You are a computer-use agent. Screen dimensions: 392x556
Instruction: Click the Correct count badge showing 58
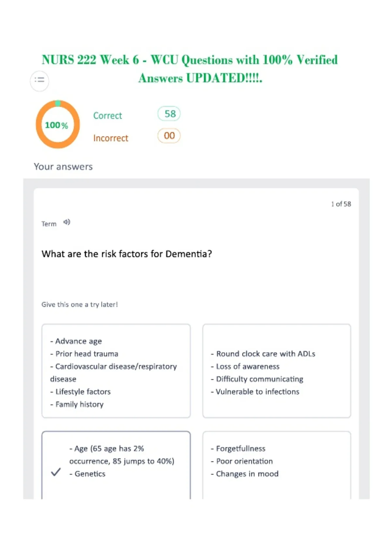point(169,114)
